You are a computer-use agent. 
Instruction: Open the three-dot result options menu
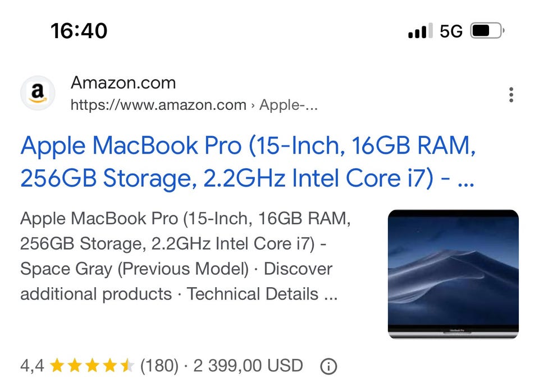(x=510, y=95)
